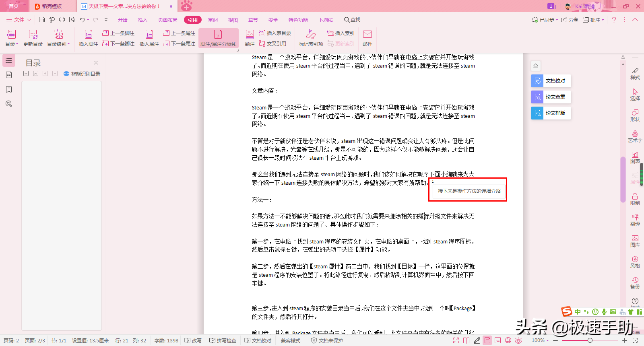
Task: Click 插入脚注 to insert a footnote
Action: 89,38
